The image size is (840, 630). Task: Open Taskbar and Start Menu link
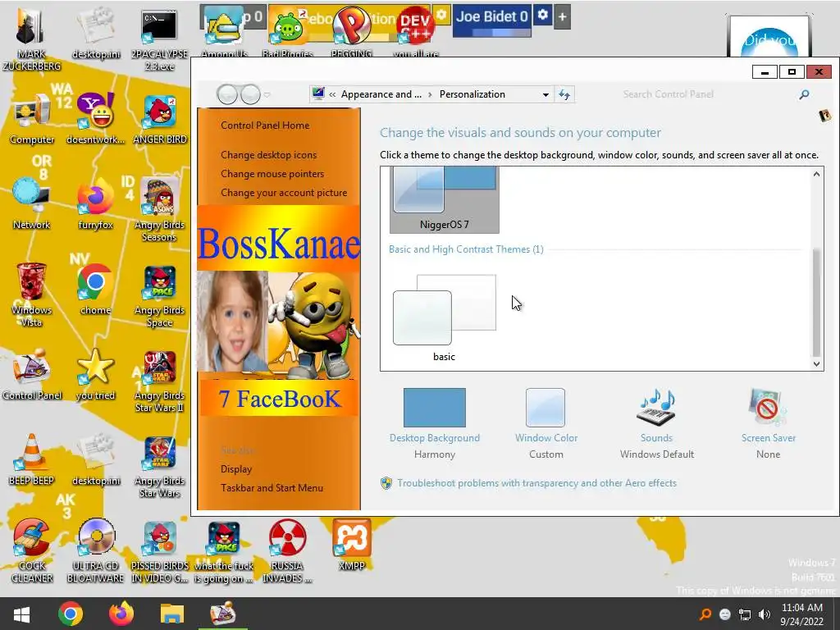[272, 488]
